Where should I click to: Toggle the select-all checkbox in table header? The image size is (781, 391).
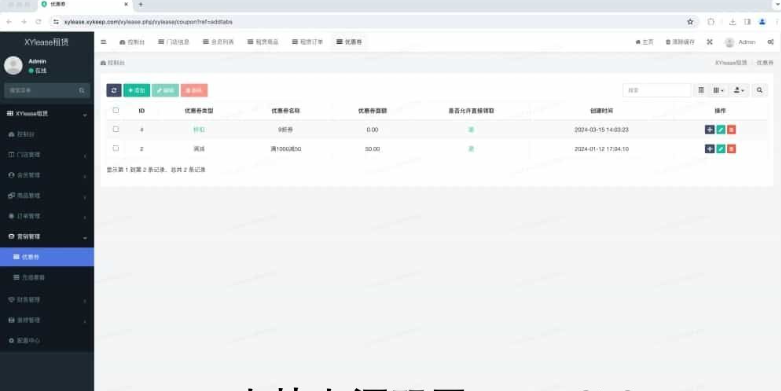point(116,110)
